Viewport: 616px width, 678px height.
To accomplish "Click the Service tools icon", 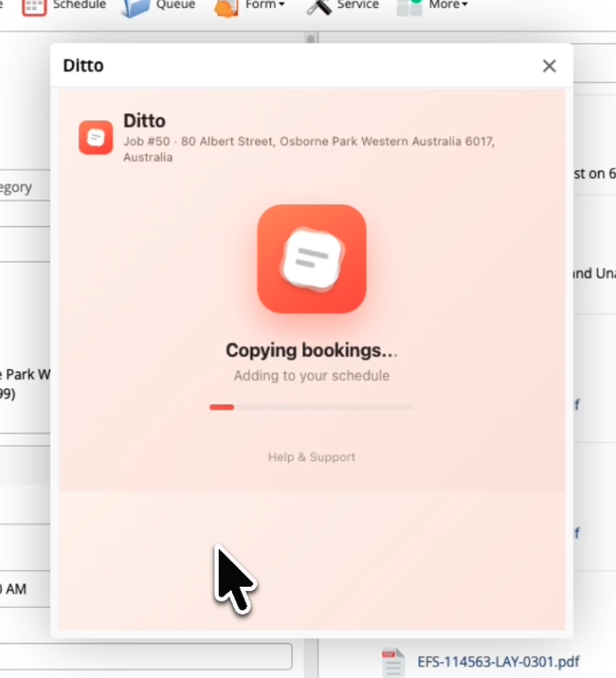I will coord(319,7).
